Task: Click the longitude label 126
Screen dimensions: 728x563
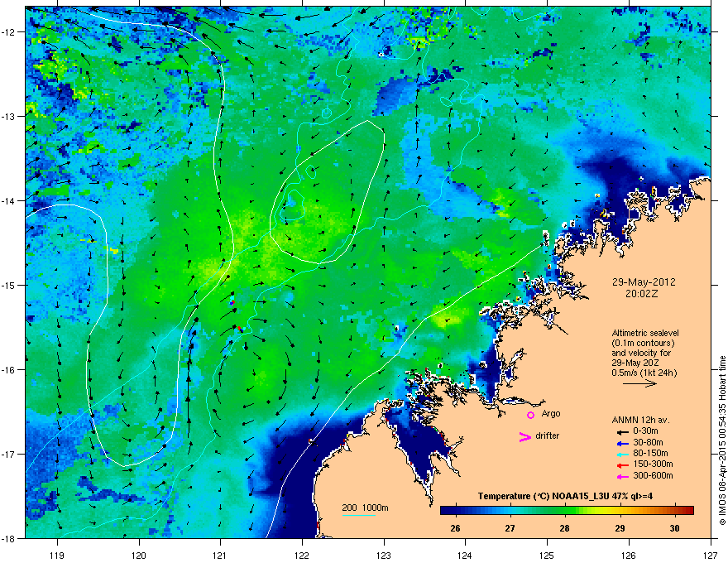Action: (x=629, y=555)
